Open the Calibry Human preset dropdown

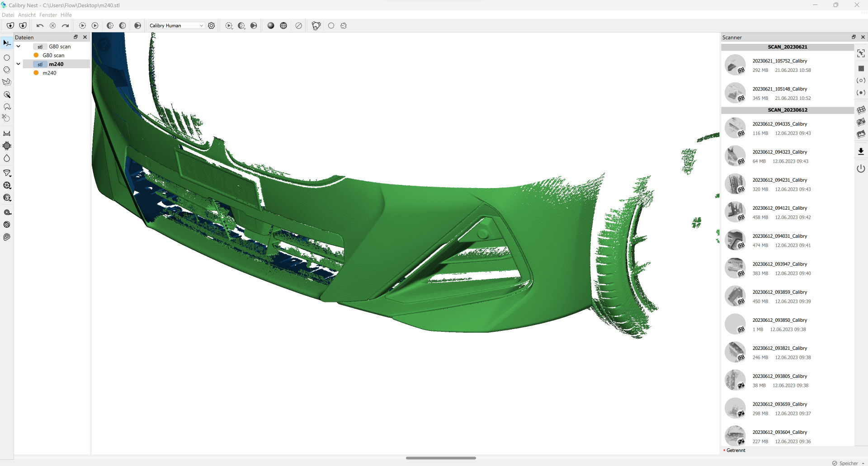[176, 26]
